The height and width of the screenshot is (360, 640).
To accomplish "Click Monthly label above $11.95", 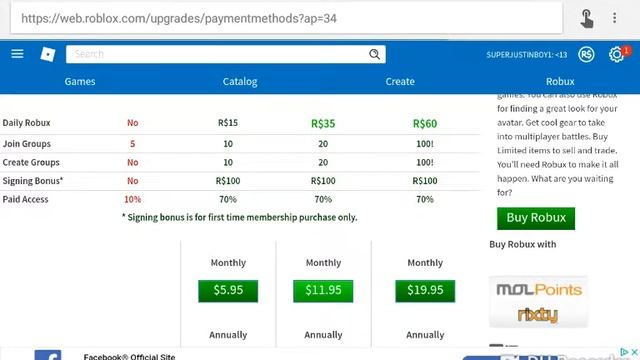I will [x=323, y=262].
